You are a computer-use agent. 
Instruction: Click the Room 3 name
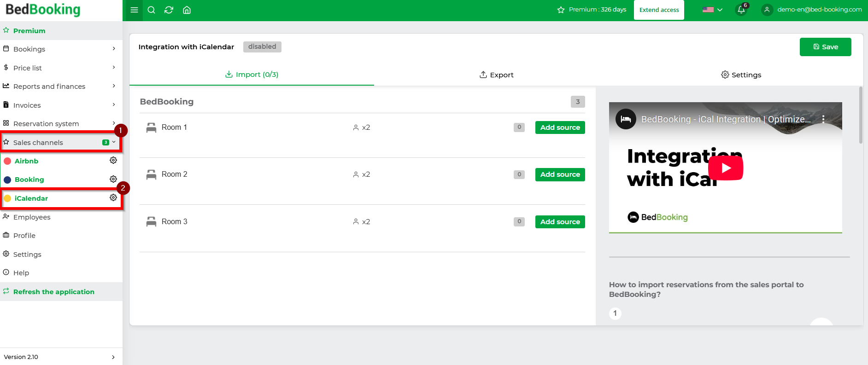click(174, 222)
